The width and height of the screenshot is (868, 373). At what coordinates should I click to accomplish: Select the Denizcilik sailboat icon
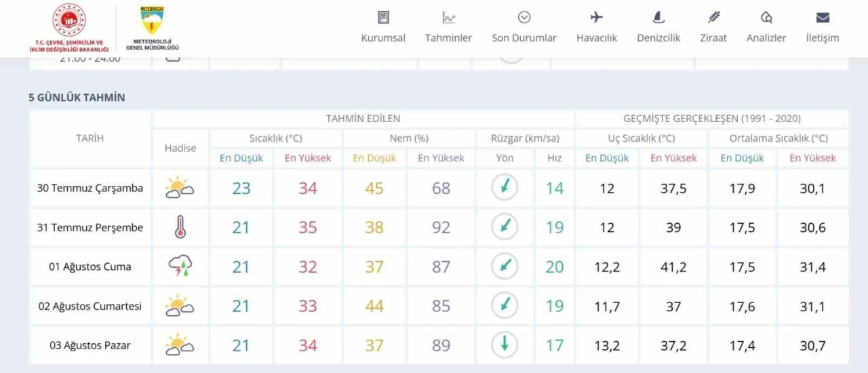coord(658,18)
